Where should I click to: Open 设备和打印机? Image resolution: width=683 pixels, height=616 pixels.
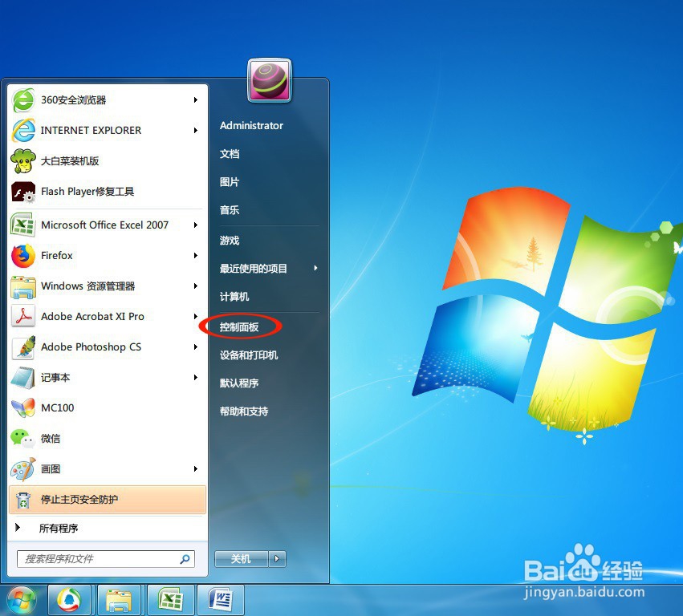(249, 355)
